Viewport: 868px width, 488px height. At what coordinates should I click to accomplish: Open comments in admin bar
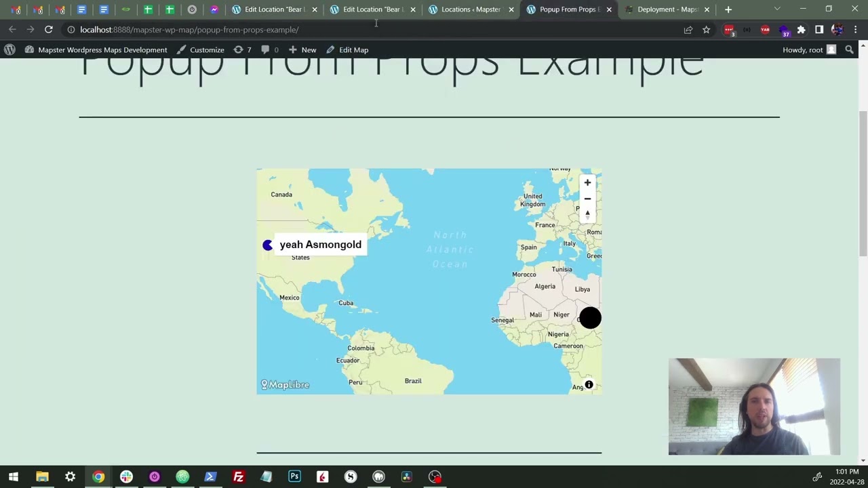point(270,49)
